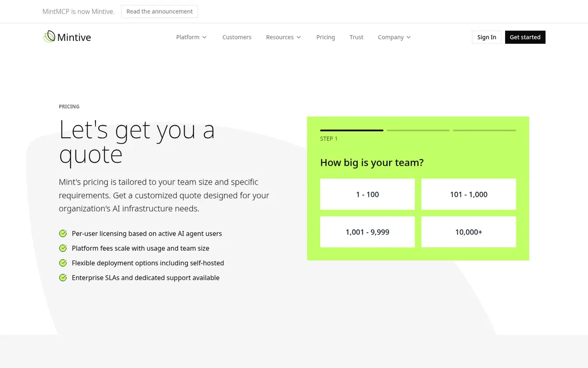588x368 pixels.
Task: Select team size 101 - 1,000
Action: [x=468, y=194]
